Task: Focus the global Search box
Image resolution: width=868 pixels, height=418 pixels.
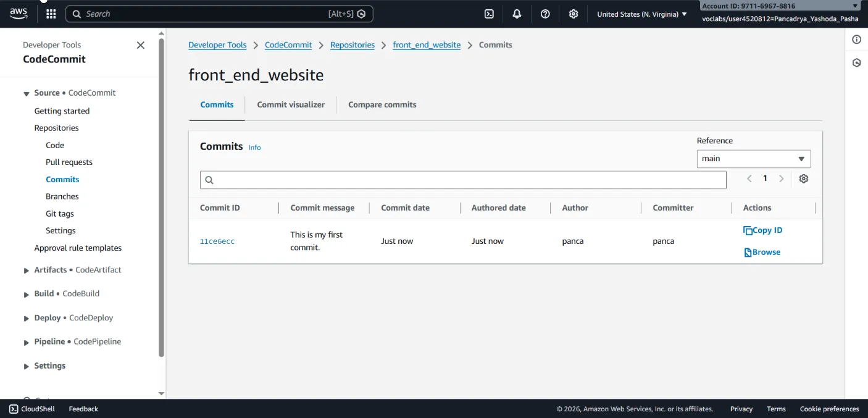Action: click(x=219, y=14)
